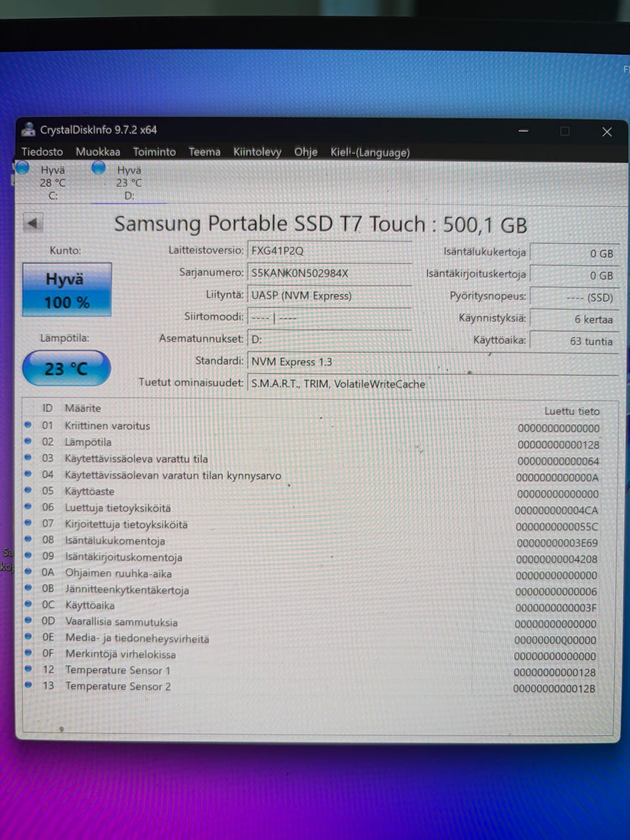This screenshot has width=630, height=840.
Task: Click the ID column header
Action: [47, 408]
